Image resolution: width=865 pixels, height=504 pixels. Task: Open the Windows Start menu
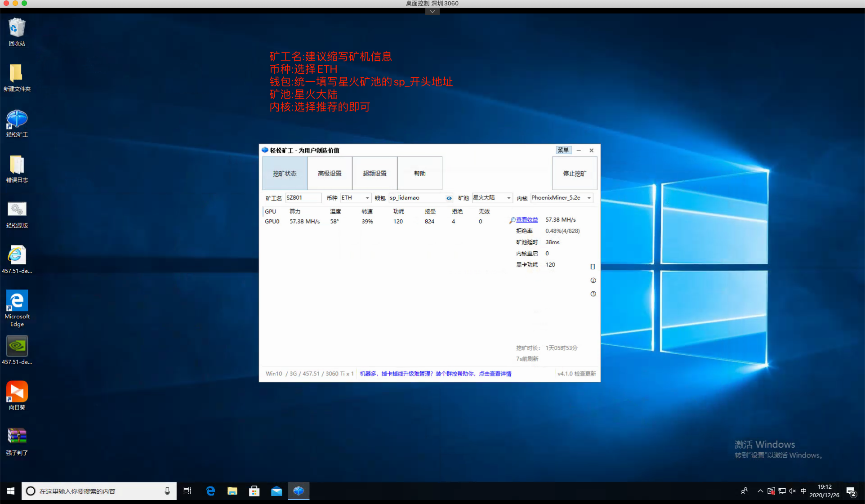[x=11, y=491]
